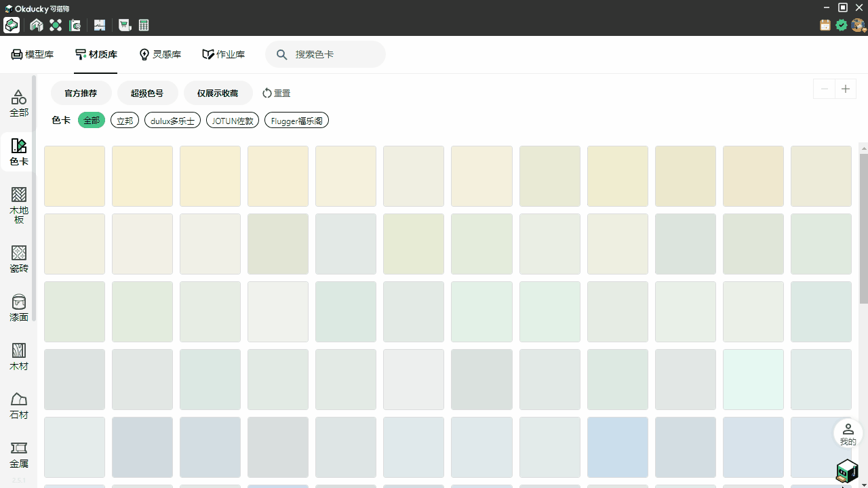Enable the 超级色号 filter

coord(147,93)
